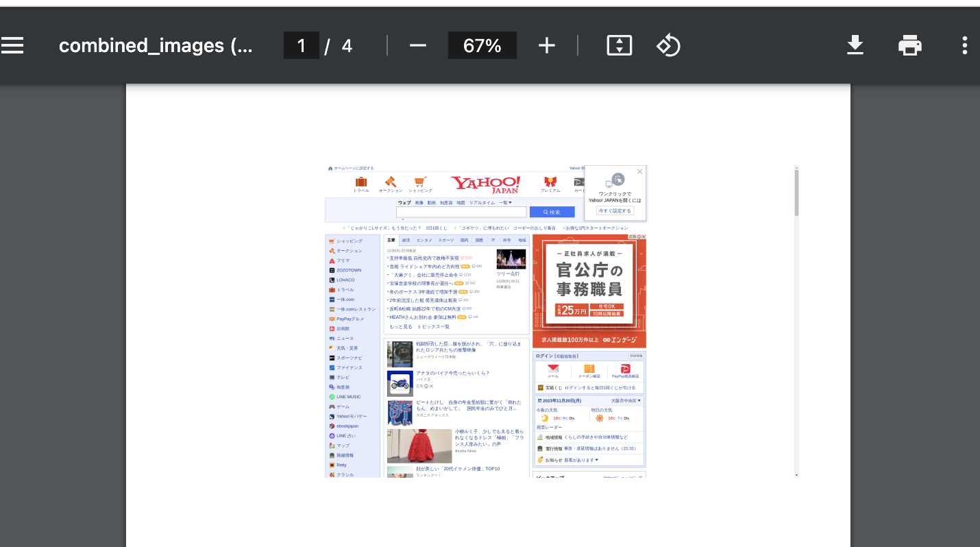
Task: Rotate the document counterclockwise
Action: pos(668,46)
